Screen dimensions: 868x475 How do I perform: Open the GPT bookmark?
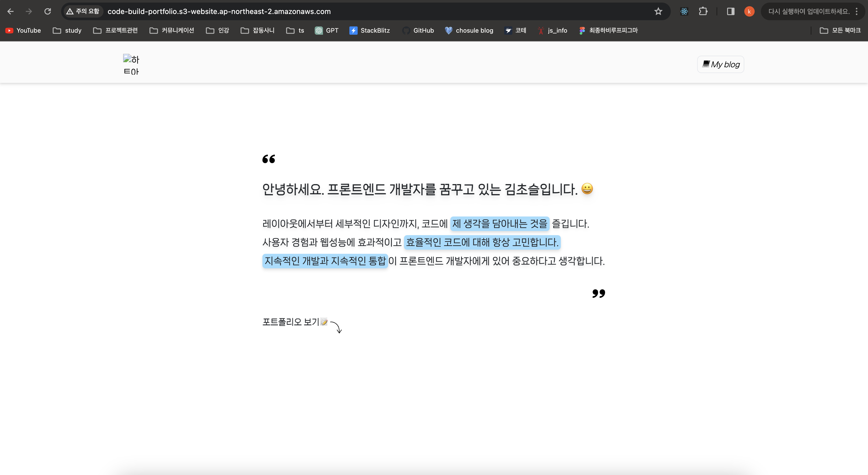pyautogui.click(x=327, y=30)
